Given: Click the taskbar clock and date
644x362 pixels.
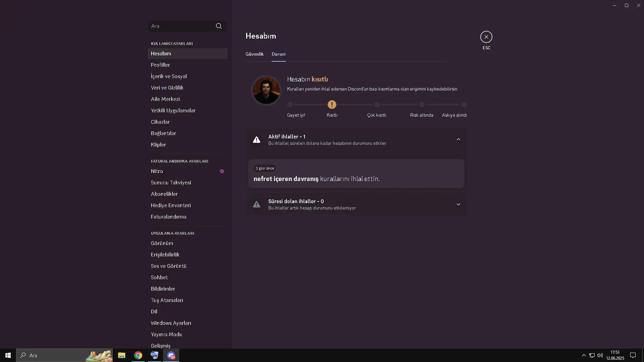Looking at the screenshot, I should pos(615,355).
